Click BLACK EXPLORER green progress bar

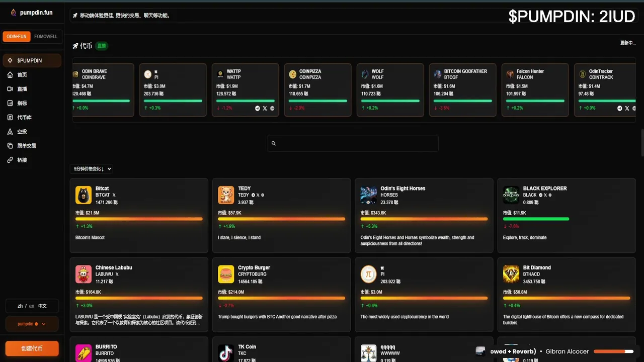(536, 219)
